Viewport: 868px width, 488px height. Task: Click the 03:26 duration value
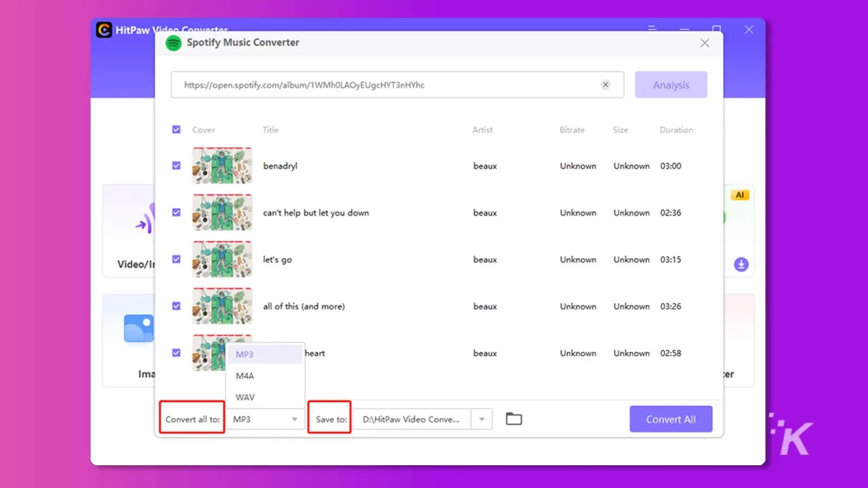click(671, 306)
